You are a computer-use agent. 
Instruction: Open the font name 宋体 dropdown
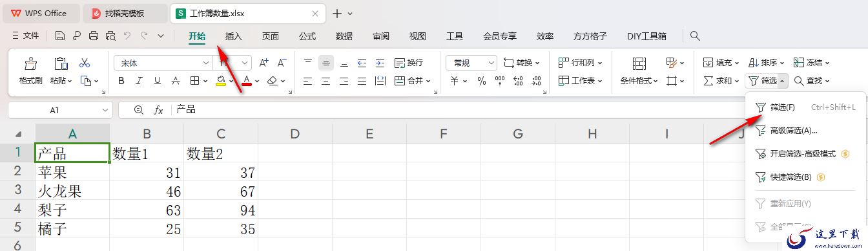206,63
